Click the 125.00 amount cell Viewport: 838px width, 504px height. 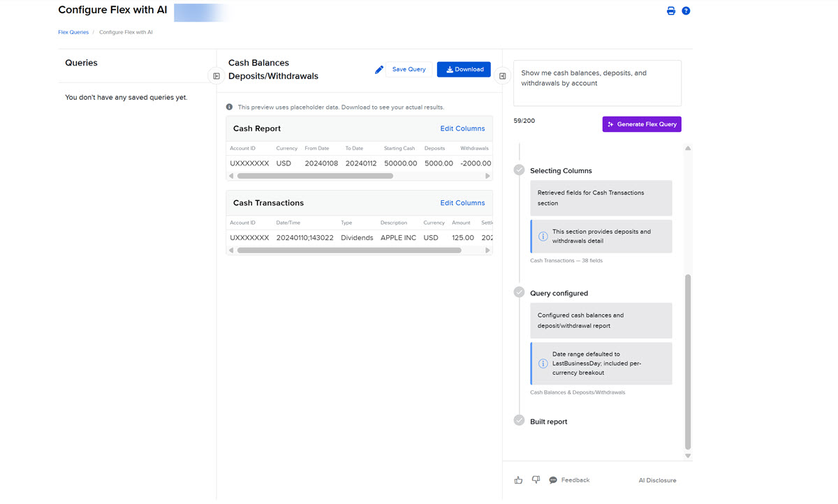click(463, 237)
